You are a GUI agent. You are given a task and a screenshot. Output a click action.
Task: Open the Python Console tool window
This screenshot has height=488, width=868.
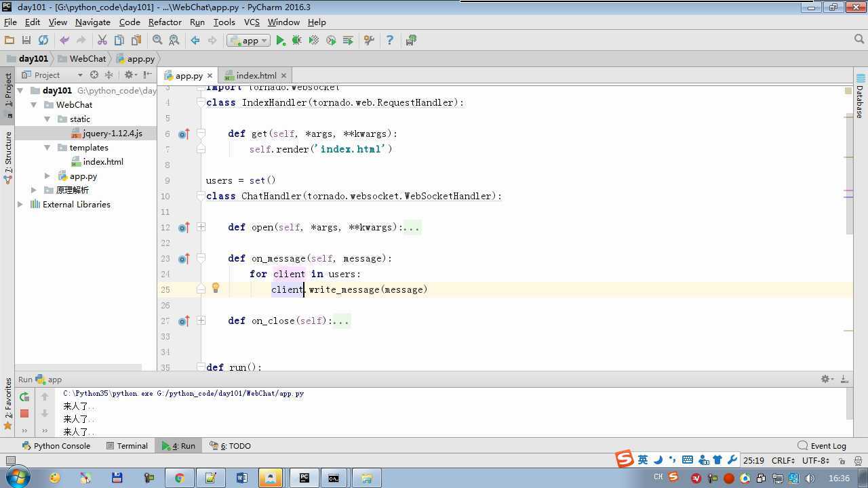click(56, 446)
